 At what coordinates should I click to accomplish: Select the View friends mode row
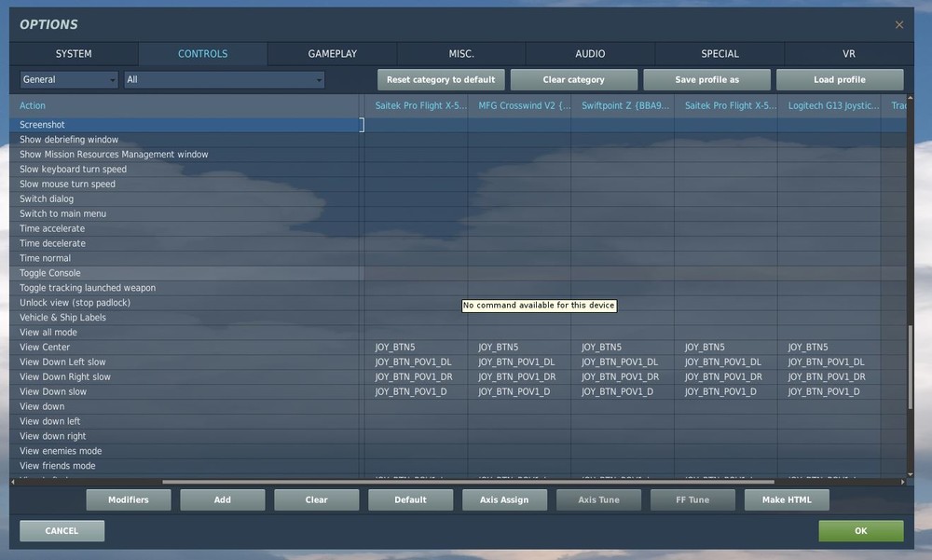(184, 467)
